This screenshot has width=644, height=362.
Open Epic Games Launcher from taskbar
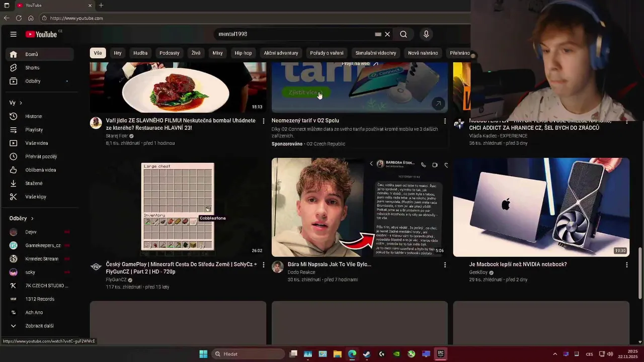point(440,354)
